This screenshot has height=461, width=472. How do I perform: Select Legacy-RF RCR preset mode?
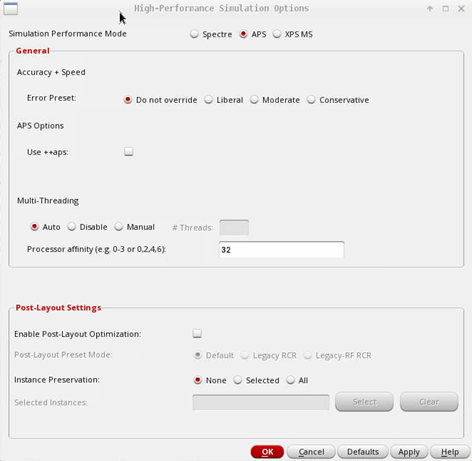click(307, 355)
